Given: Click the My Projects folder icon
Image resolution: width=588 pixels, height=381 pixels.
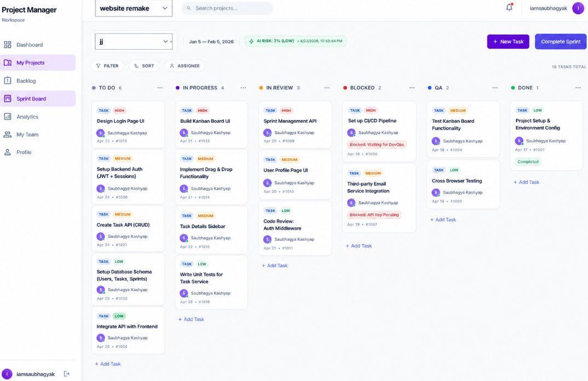Looking at the screenshot, I should pos(8,62).
